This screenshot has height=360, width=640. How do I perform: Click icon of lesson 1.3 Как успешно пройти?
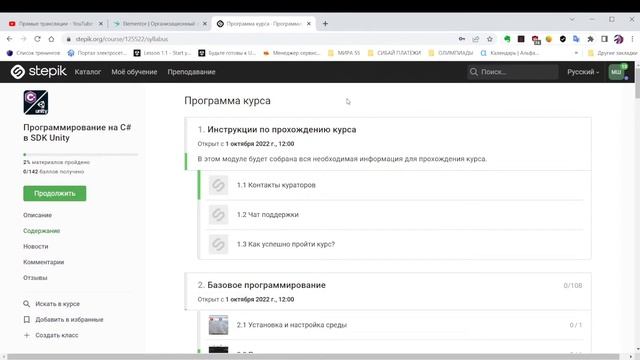pyautogui.click(x=218, y=244)
